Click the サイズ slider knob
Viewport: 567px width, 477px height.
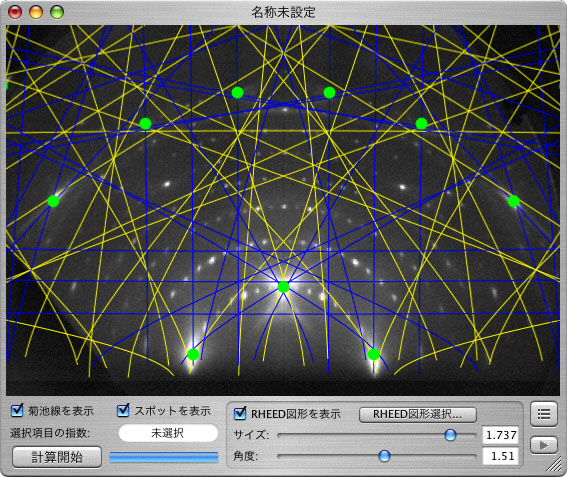[450, 435]
